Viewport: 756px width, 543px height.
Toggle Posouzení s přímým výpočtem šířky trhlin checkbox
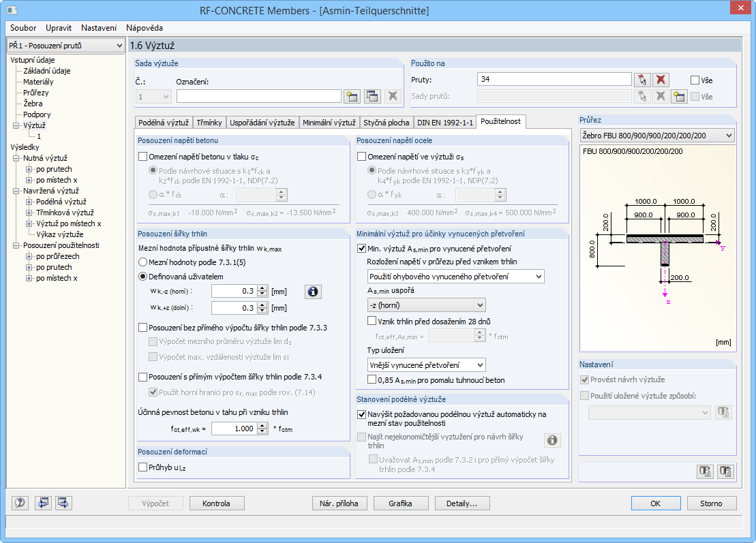pyautogui.click(x=142, y=377)
